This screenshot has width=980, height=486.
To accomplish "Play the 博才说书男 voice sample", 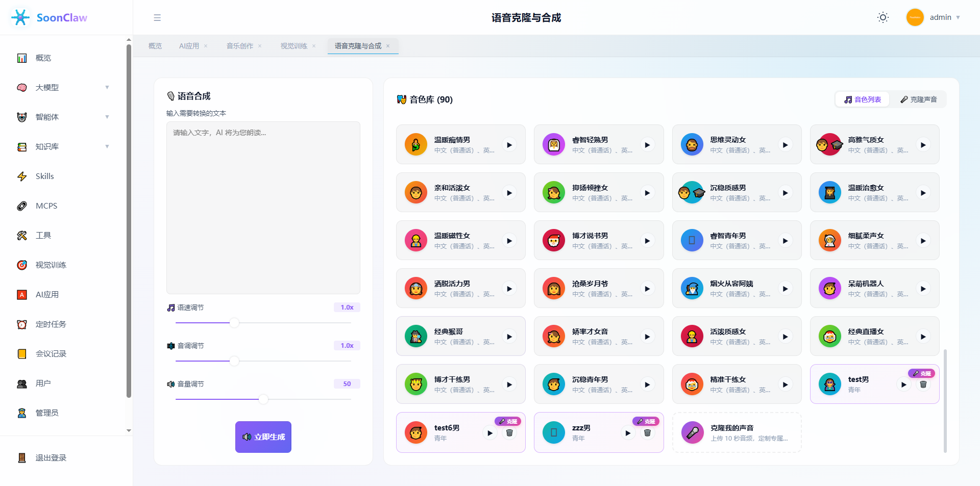I will 647,241.
